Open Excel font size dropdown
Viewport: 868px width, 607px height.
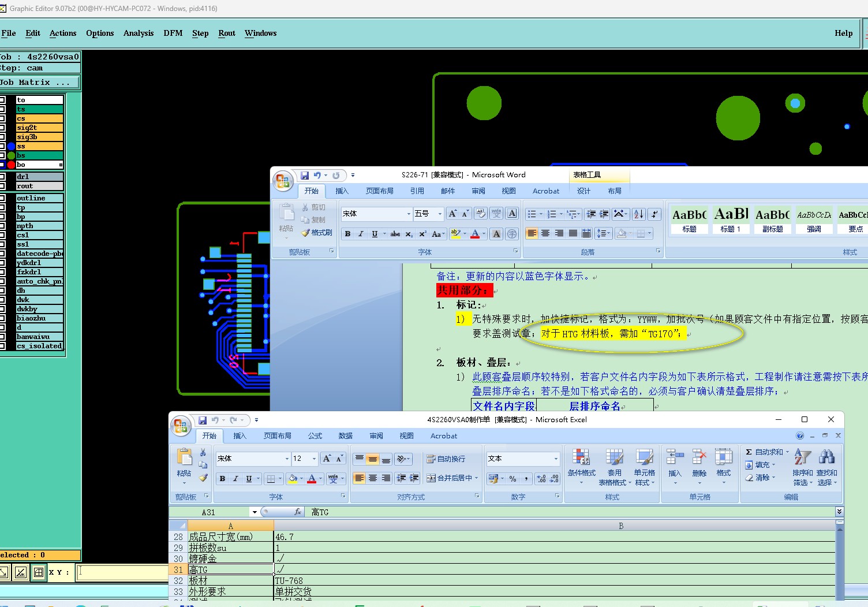click(314, 459)
